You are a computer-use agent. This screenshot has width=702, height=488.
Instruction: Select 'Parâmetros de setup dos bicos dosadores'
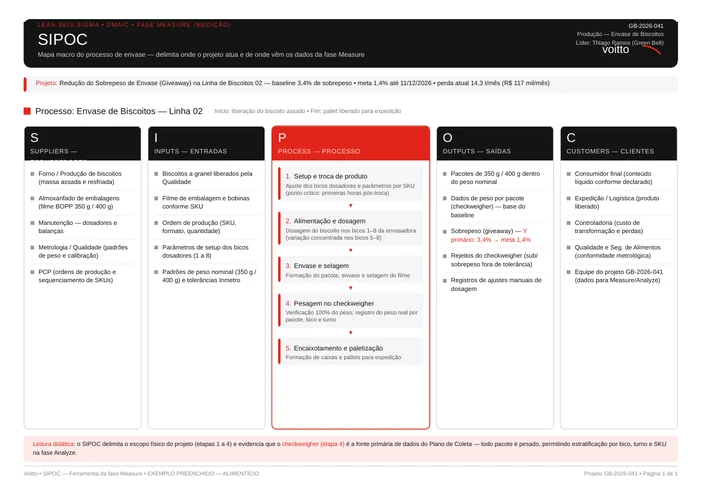coord(205,252)
